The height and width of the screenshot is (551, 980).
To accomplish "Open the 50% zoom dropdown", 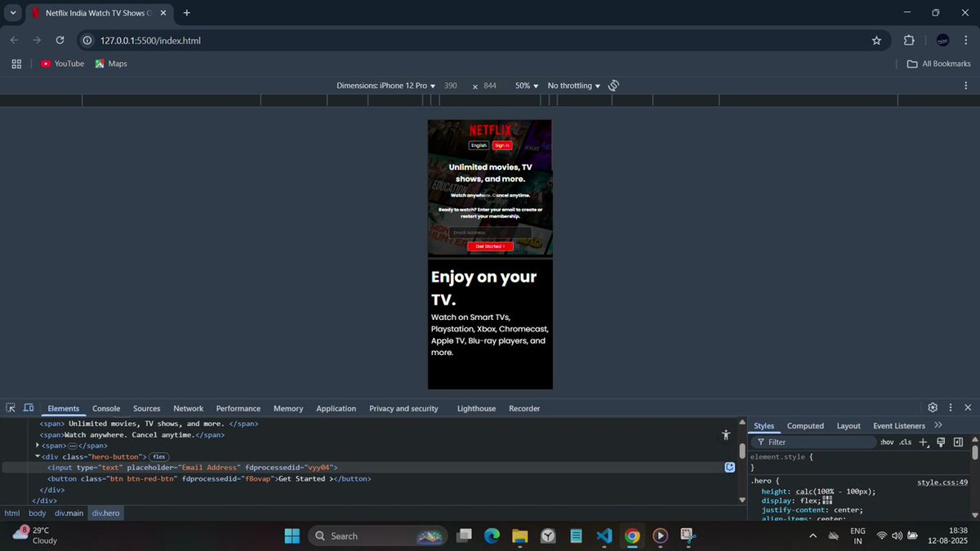I will click(527, 86).
